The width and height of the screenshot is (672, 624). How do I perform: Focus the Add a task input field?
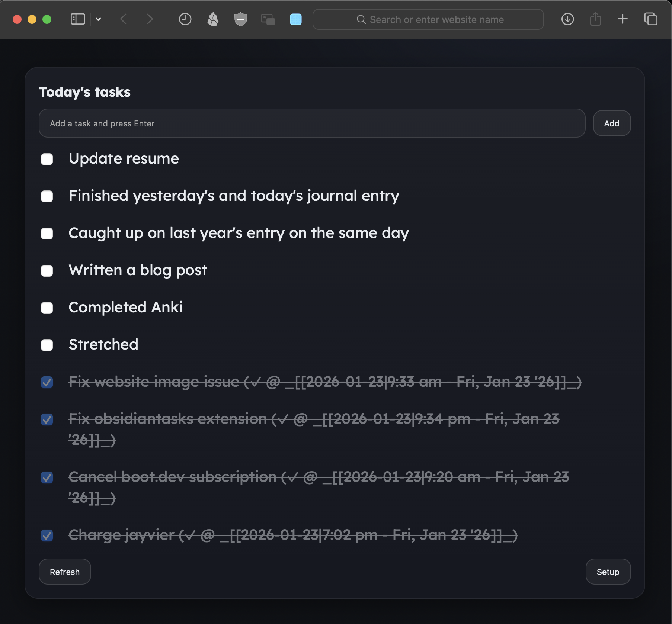point(312,123)
